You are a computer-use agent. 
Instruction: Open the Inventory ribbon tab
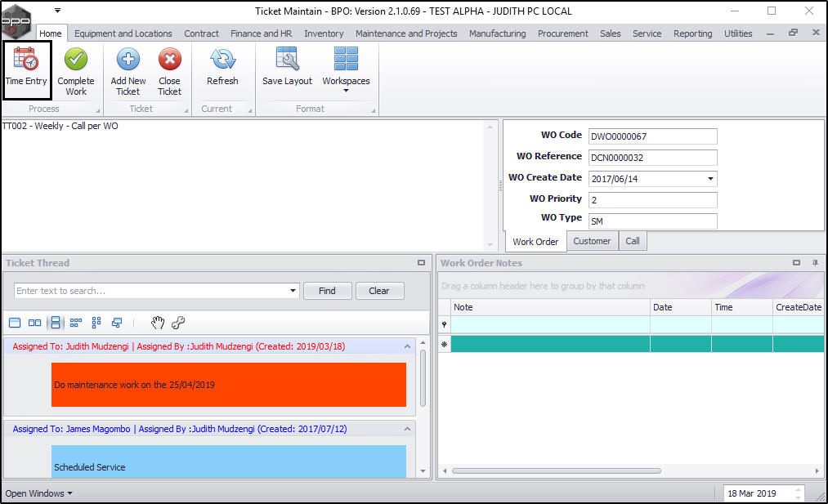(324, 33)
